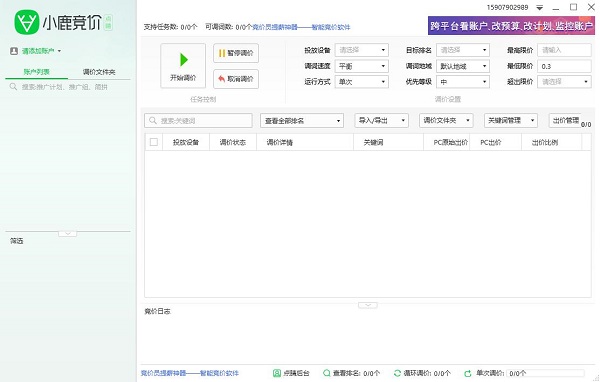The width and height of the screenshot is (600, 382).
Task: Open the 调词速度 dropdown showing 平衡
Action: click(x=362, y=66)
